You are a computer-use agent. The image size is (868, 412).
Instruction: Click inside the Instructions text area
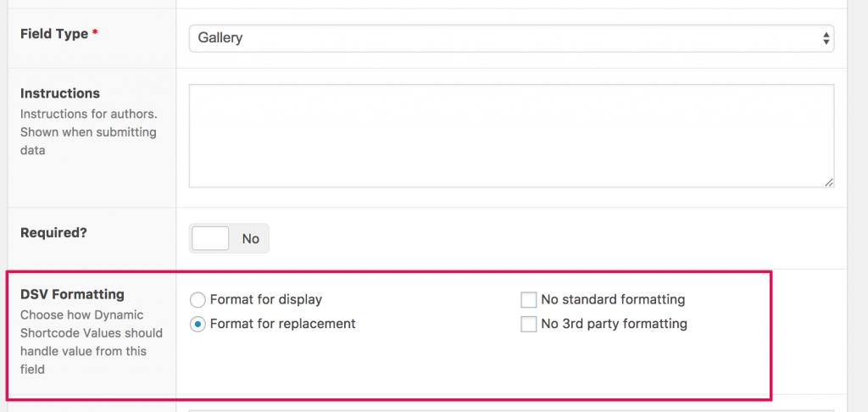tap(511, 136)
